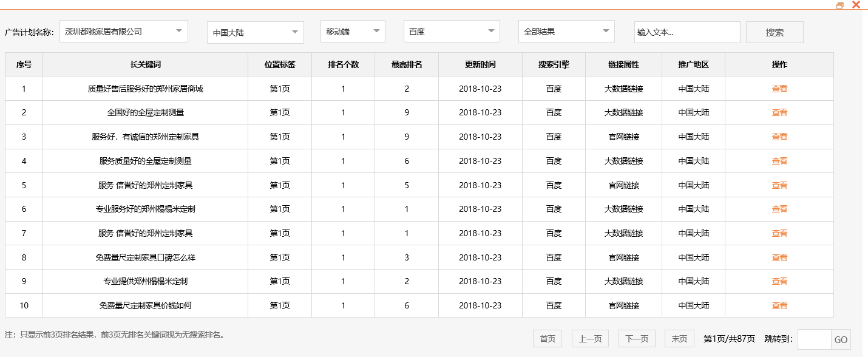Go to next page with 下一页 button
The width and height of the screenshot is (868, 357).
[x=635, y=339]
